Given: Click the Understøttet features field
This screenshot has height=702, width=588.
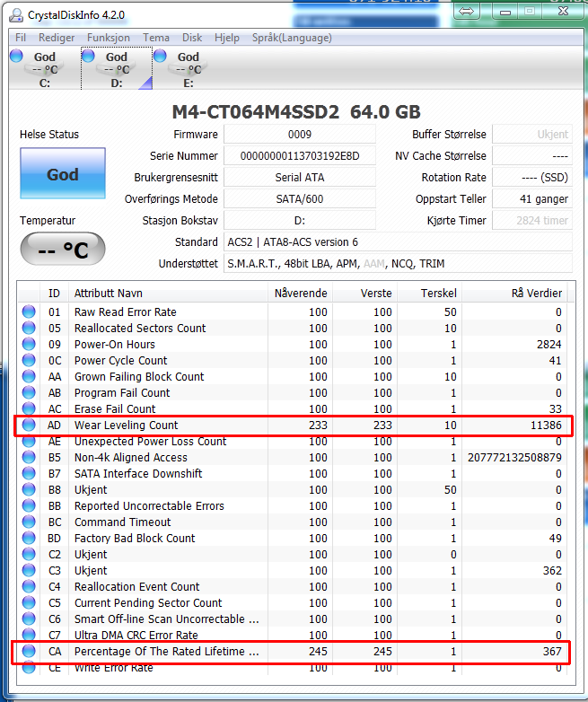Looking at the screenshot, I should coord(398,264).
